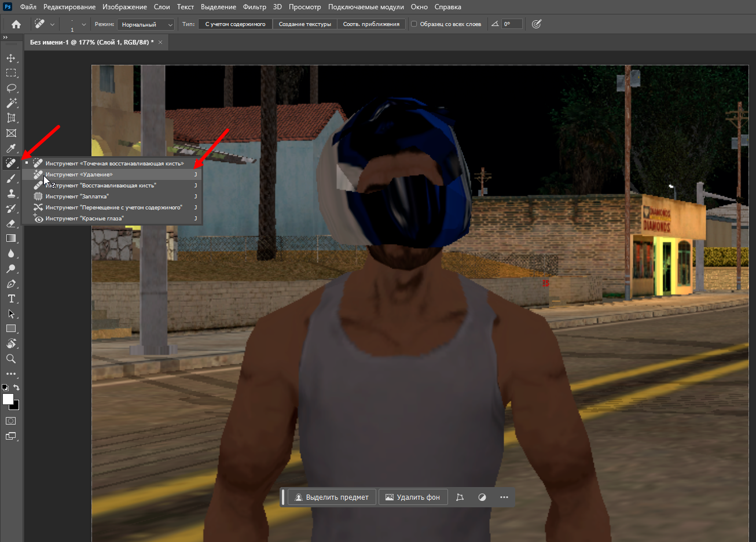Image resolution: width=756 pixels, height=542 pixels.
Task: Open the «Фильтр» menu
Action: coord(254,7)
